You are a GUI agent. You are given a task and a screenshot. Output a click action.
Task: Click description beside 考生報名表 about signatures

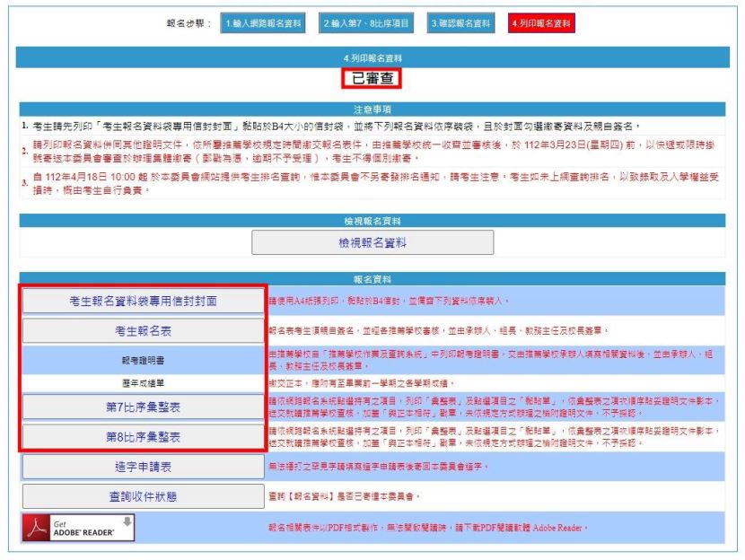(x=439, y=330)
